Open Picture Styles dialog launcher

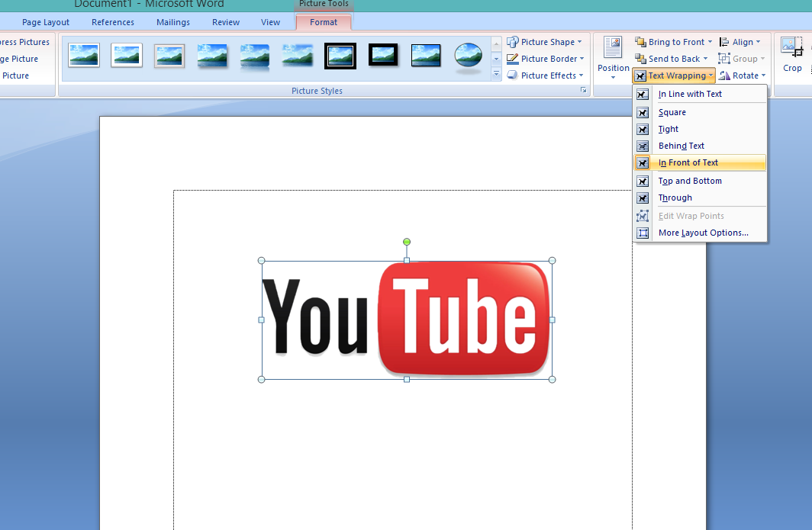(x=584, y=90)
